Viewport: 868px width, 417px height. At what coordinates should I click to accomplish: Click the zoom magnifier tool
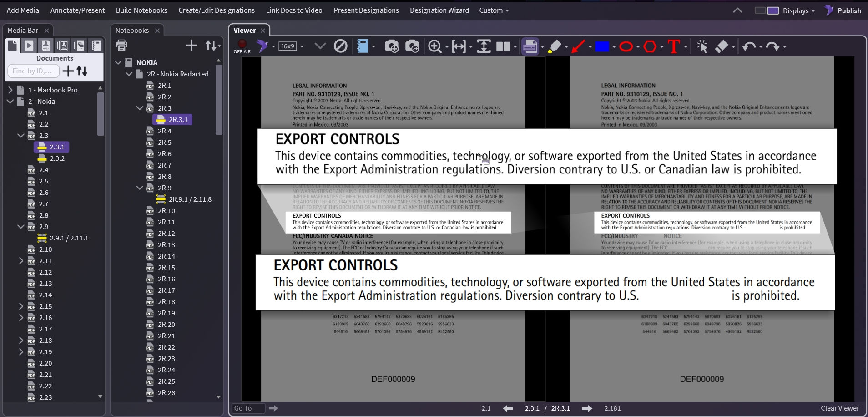tap(435, 46)
